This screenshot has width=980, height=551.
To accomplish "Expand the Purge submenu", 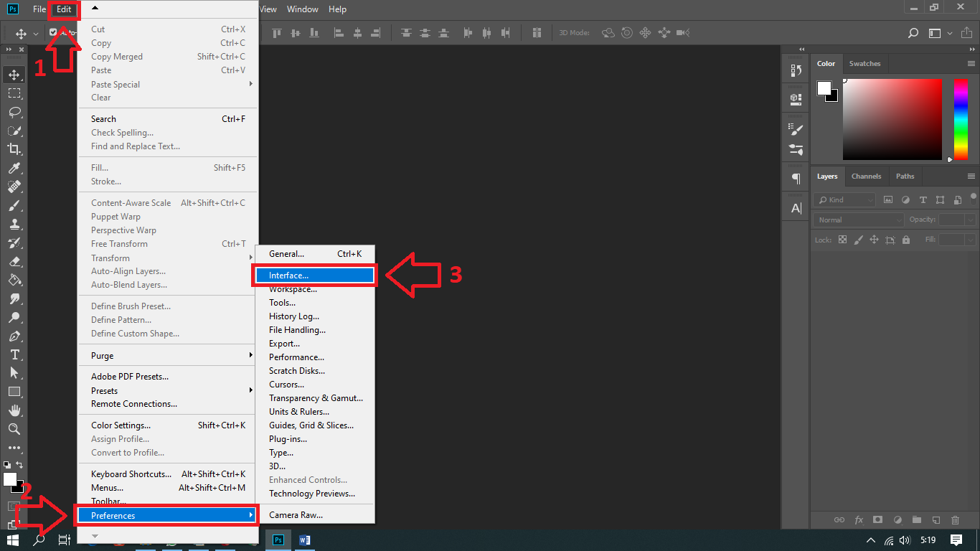I will click(x=168, y=356).
